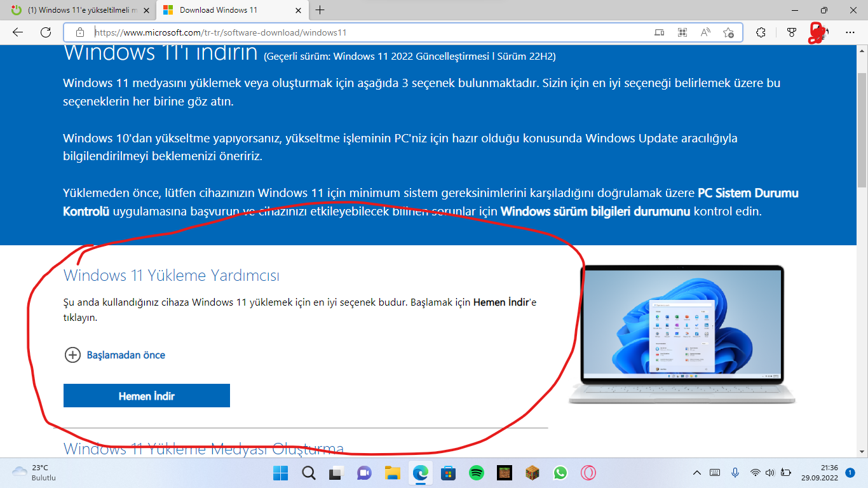Turn on Read aloud in address bar
Image resolution: width=868 pixels, height=488 pixels.
(705, 32)
